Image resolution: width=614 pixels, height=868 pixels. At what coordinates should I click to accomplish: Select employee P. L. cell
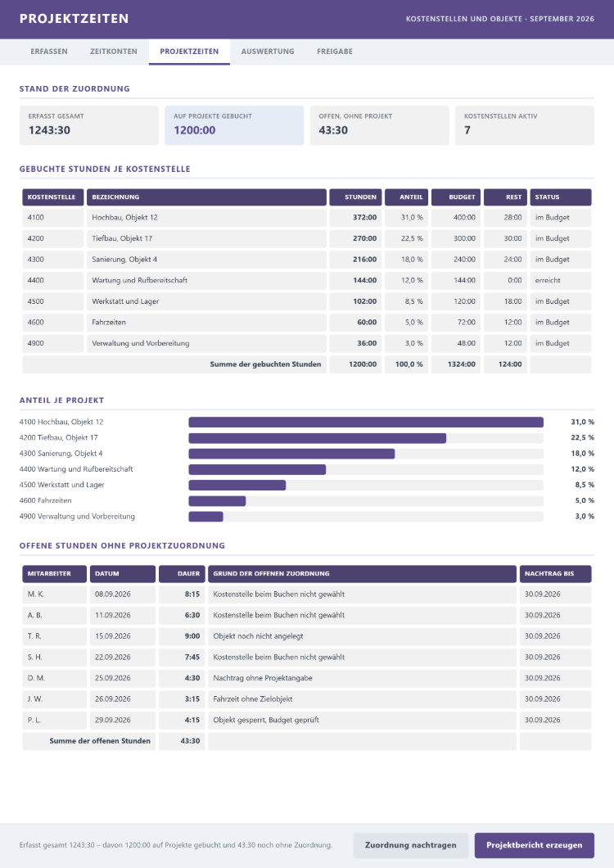[54, 721]
